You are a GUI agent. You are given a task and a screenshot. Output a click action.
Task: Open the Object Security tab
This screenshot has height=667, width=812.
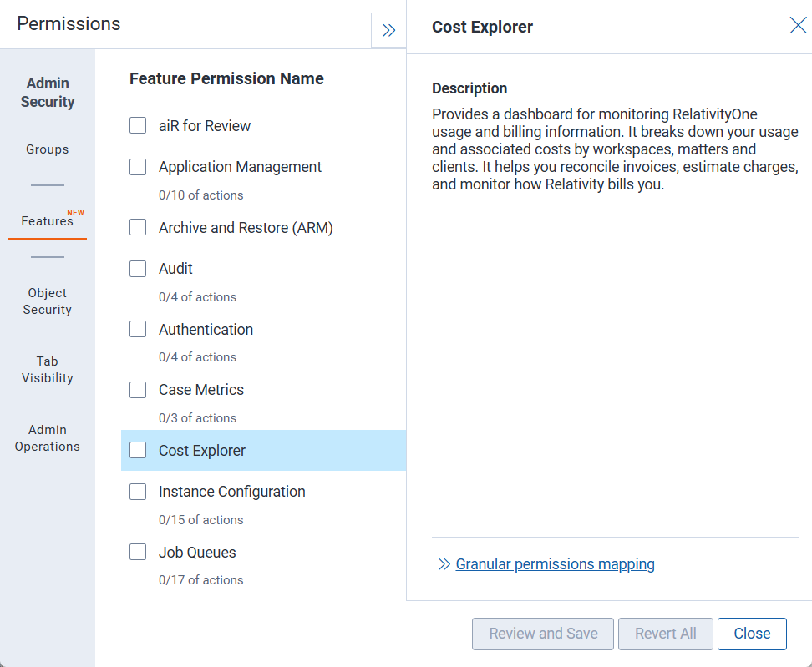pyautogui.click(x=47, y=301)
